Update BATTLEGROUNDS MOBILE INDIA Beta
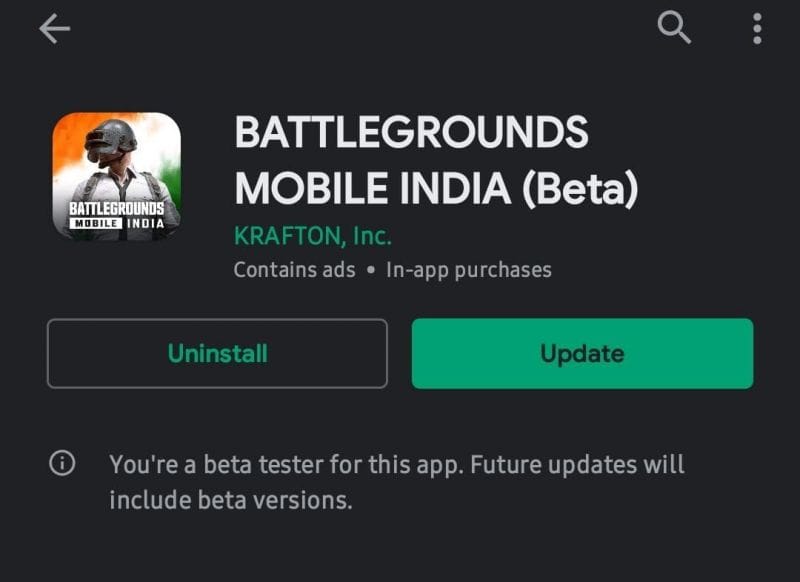 tap(581, 353)
